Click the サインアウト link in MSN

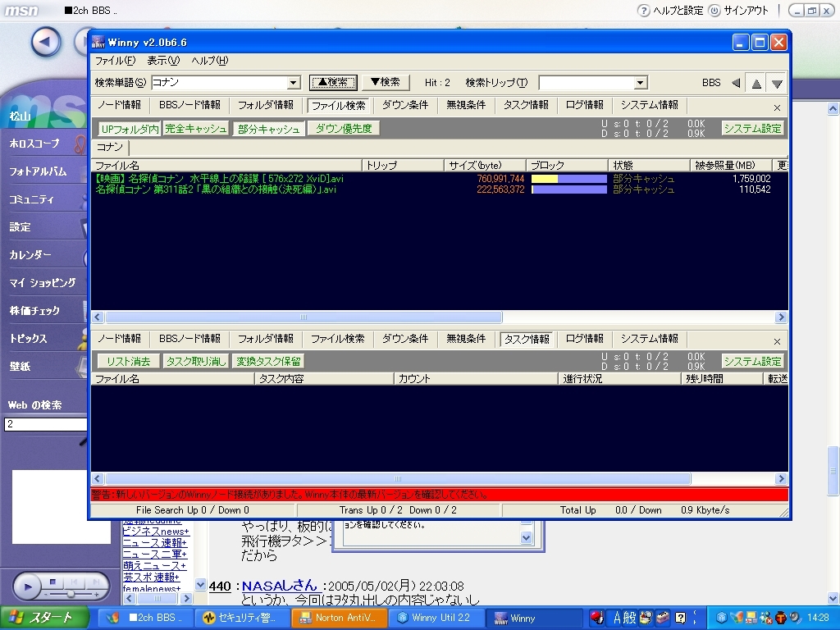pos(746,11)
